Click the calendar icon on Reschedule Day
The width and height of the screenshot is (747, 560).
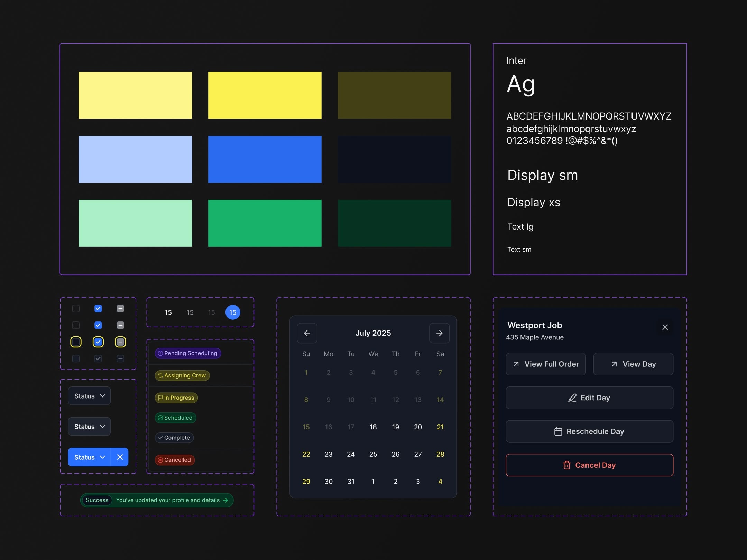(x=558, y=431)
